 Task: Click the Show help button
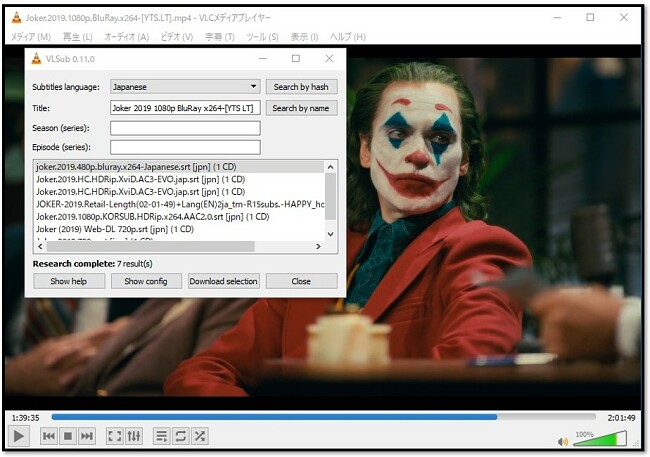[x=69, y=281]
